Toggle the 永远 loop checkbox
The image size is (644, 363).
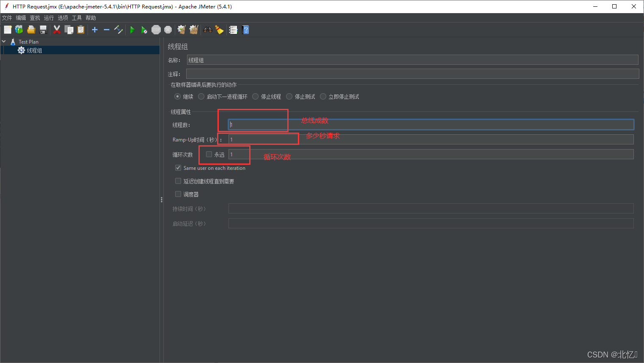coord(209,154)
